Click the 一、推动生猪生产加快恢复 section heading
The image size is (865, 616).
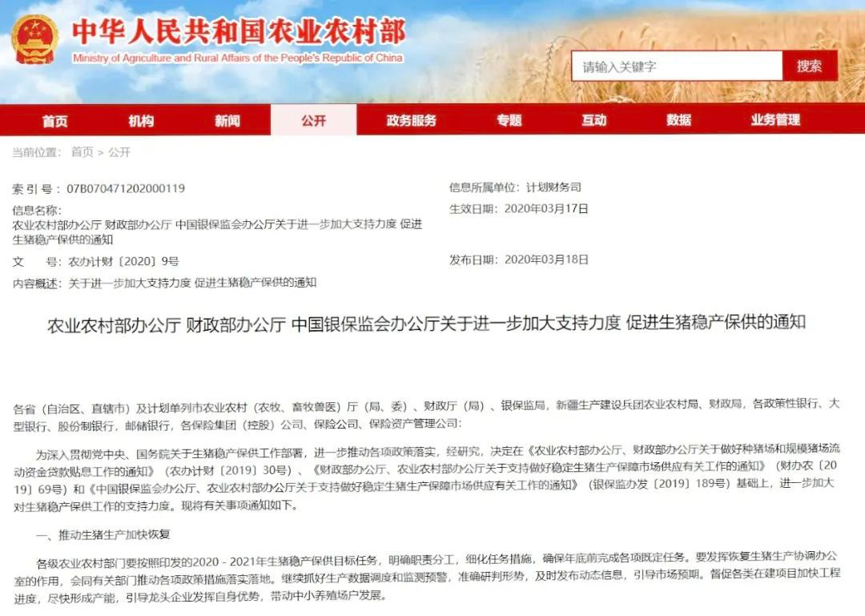(x=103, y=534)
